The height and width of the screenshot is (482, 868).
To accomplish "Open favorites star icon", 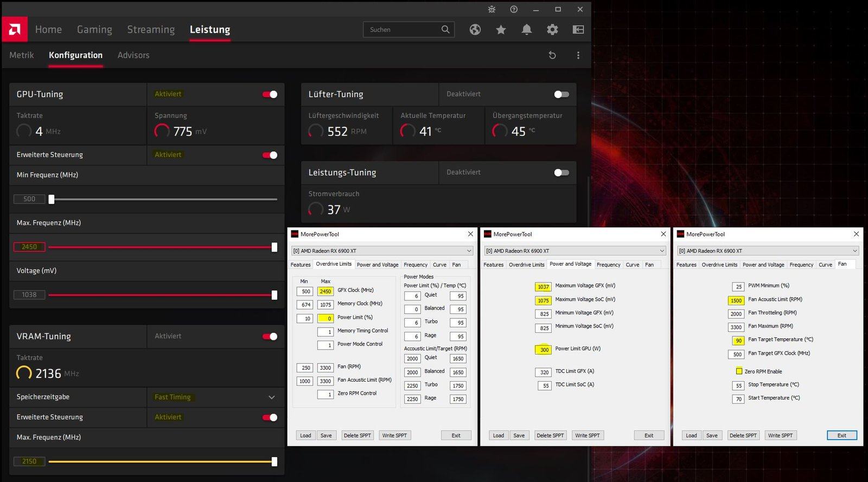I will pos(501,29).
